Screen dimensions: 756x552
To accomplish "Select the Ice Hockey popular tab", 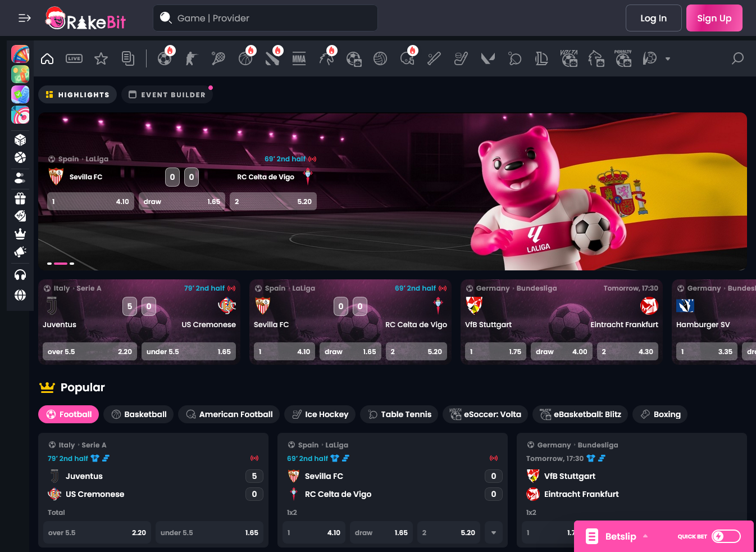I will (320, 414).
